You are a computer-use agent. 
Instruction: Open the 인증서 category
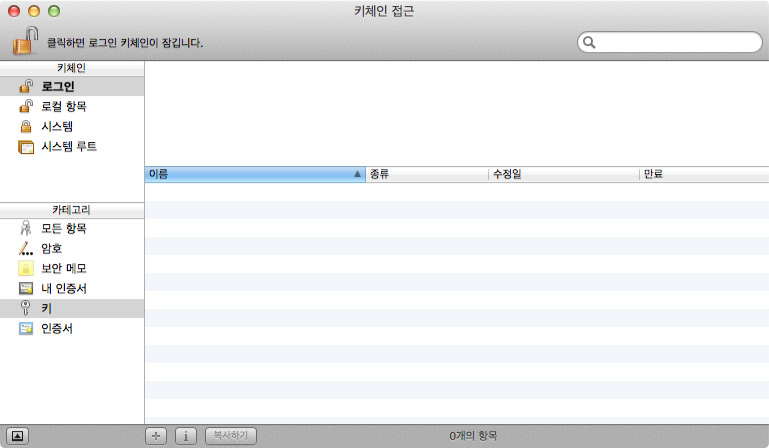point(72,329)
